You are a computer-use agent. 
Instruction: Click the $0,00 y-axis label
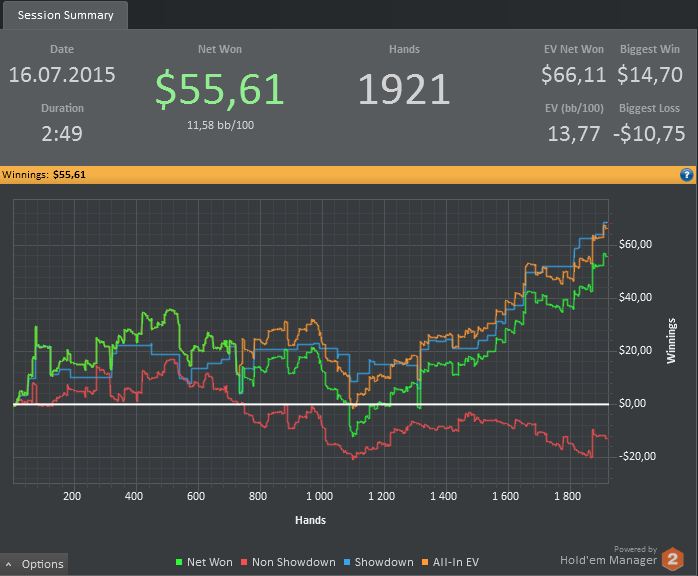(x=633, y=403)
